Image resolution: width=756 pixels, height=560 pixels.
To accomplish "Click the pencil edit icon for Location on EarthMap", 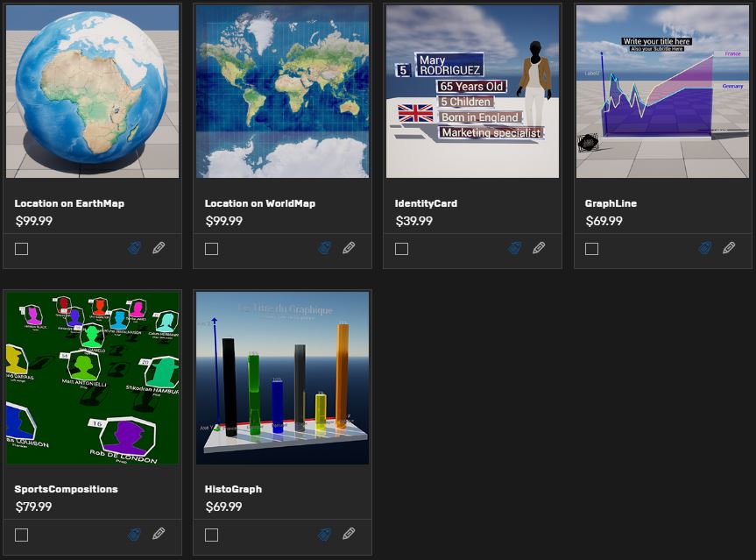I will pyautogui.click(x=159, y=248).
